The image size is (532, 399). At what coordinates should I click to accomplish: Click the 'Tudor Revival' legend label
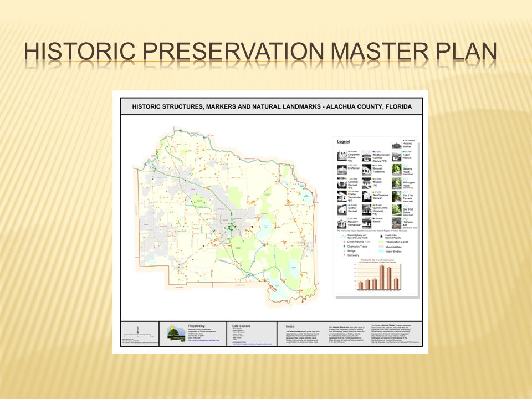tap(407, 156)
